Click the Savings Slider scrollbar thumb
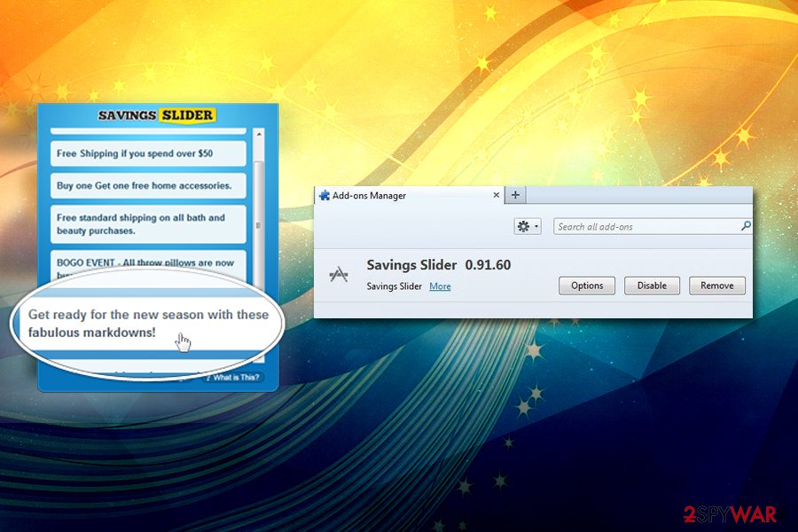798x532 pixels. (x=259, y=225)
